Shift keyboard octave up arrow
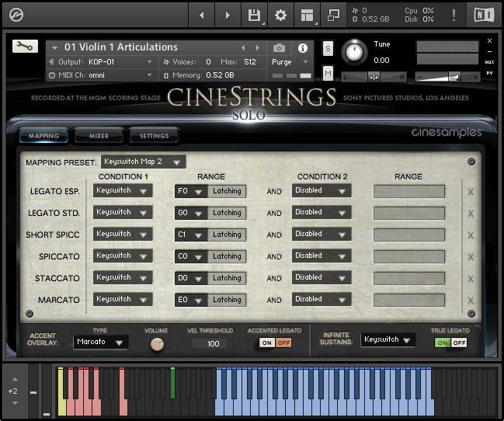This screenshot has width=504, height=421. pyautogui.click(x=15, y=379)
